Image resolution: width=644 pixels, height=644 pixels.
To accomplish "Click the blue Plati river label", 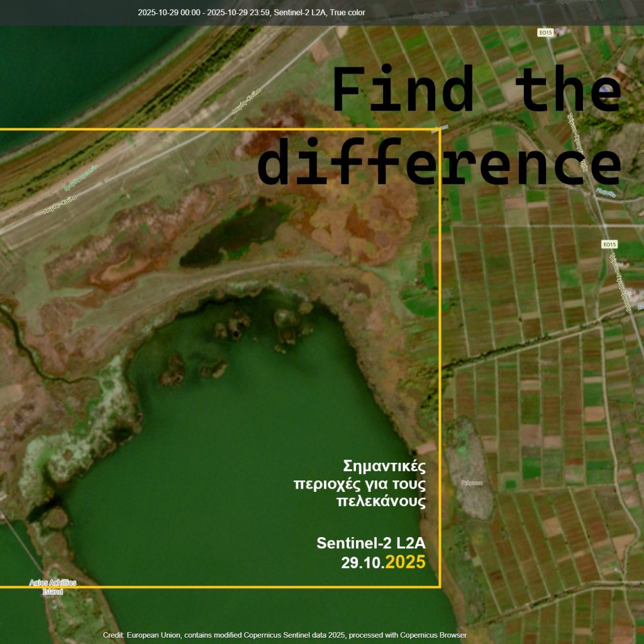I will (x=606, y=193).
